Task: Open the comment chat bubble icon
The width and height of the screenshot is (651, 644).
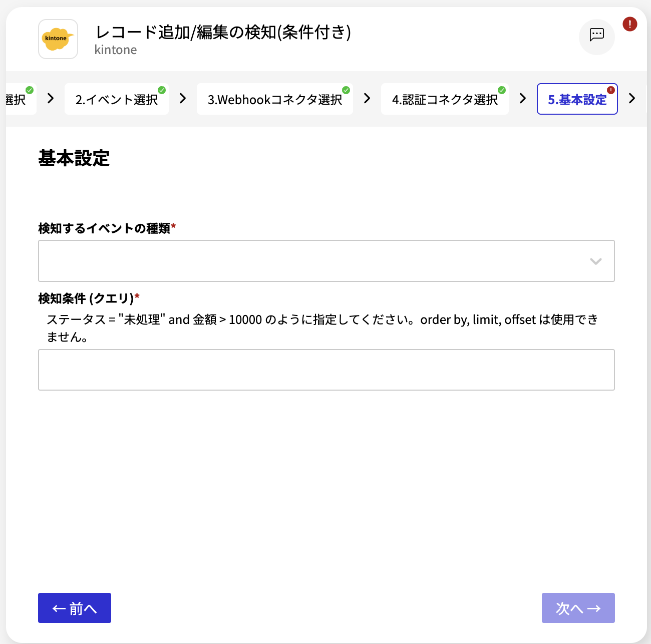Action: pos(596,36)
